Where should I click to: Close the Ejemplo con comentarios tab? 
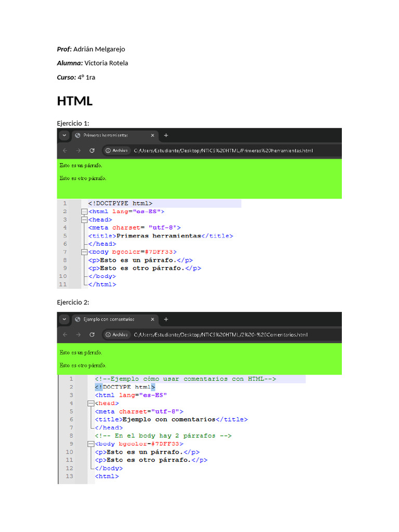[x=152, y=320]
